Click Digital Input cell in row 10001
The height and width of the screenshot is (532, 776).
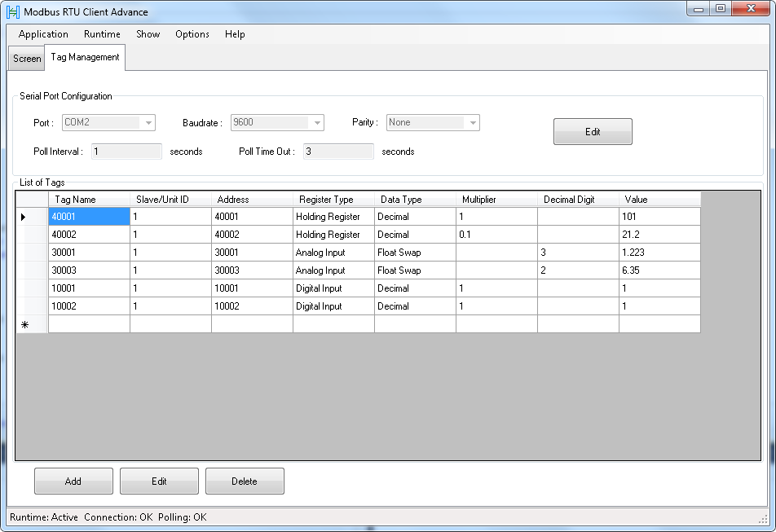coord(333,288)
